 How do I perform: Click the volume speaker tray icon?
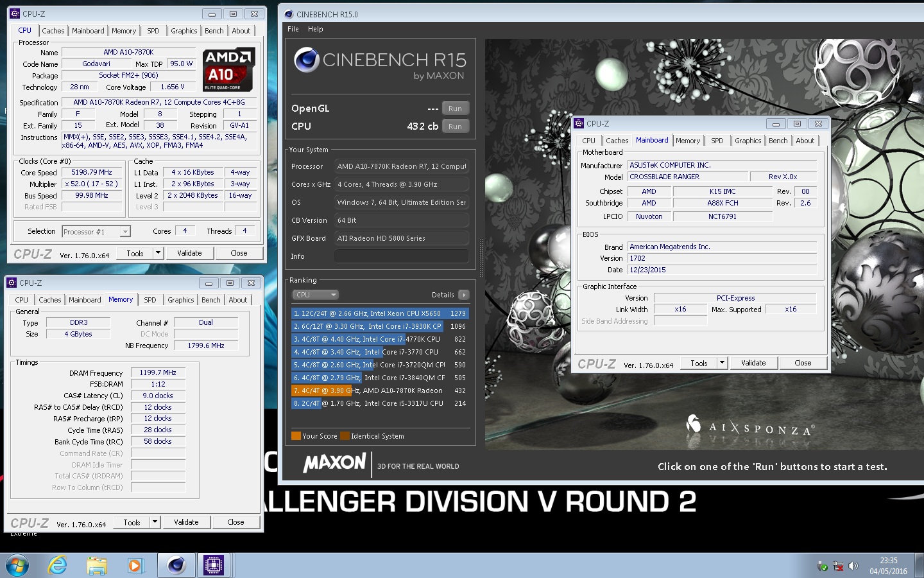[x=853, y=566]
